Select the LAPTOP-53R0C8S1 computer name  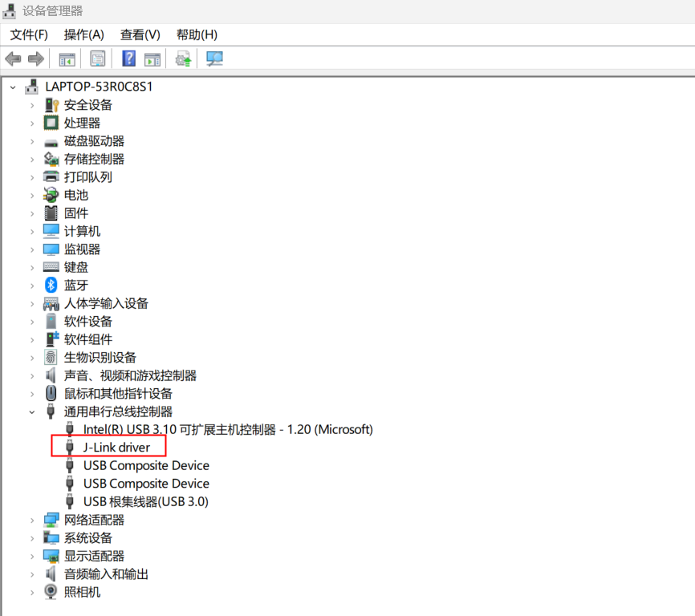99,87
